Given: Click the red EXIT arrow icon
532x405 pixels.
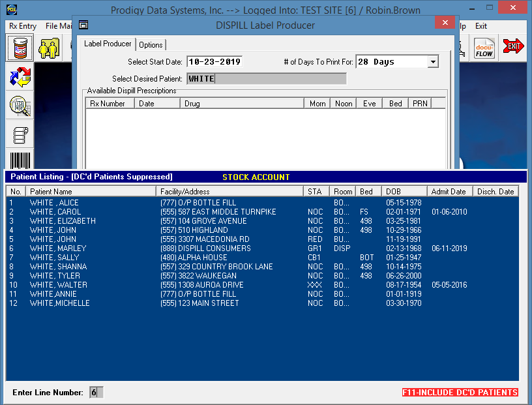Looking at the screenshot, I should click(x=514, y=48).
